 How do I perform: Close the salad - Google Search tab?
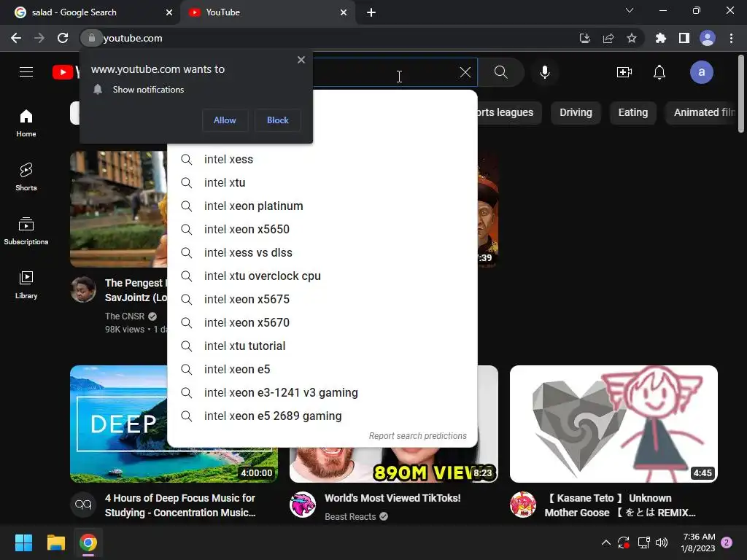169,12
